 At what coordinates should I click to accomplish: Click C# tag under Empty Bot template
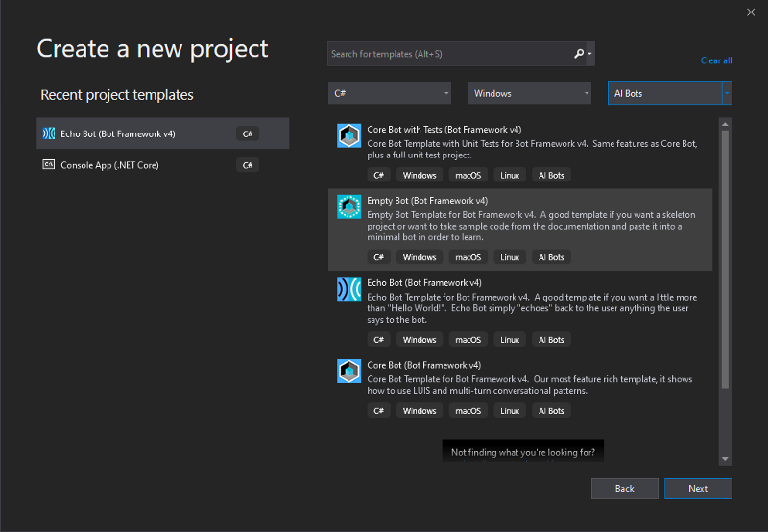(x=378, y=257)
